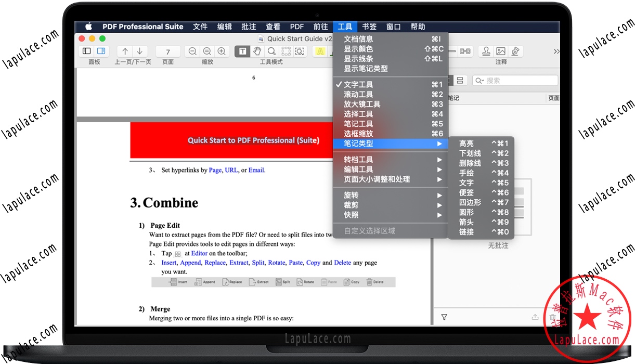Click the 搜索 search field
Image resolution: width=635 pixels, height=364 pixels.
pyautogui.click(x=515, y=81)
